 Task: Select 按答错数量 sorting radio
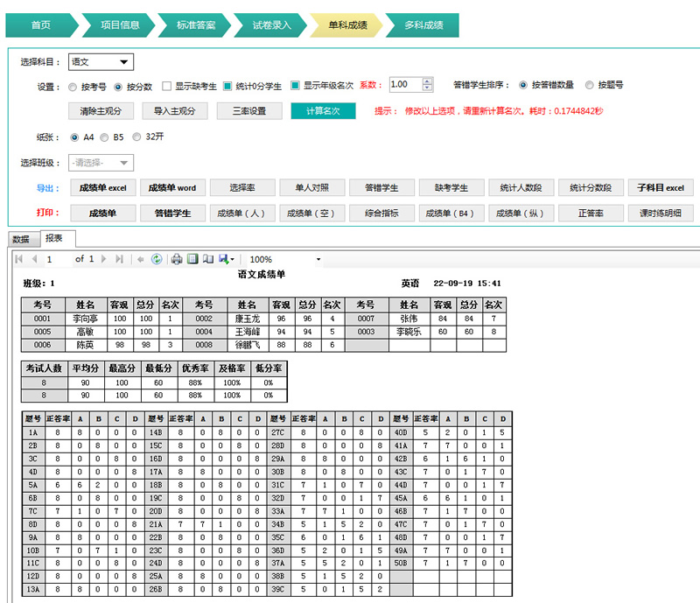point(523,85)
